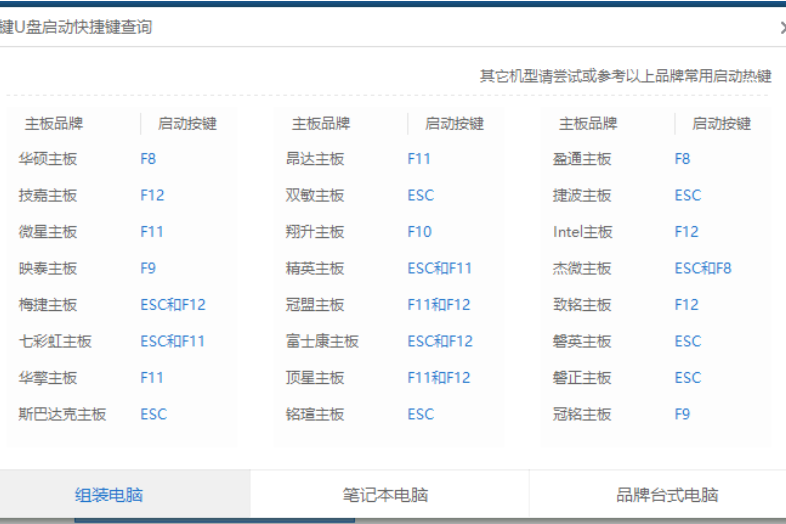The height and width of the screenshot is (524, 786).
Task: Select the 翔升主板 brand label
Action: 315,232
